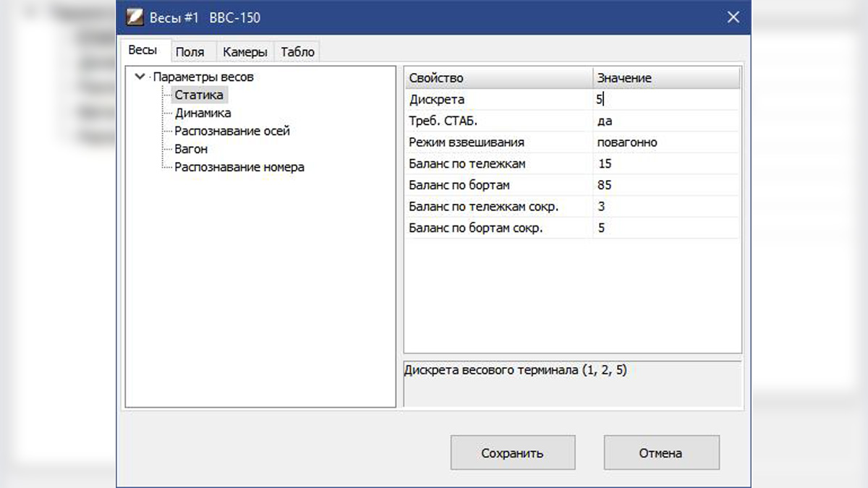The width and height of the screenshot is (868, 488).
Task: Select the Весы tab
Action: click(x=142, y=51)
